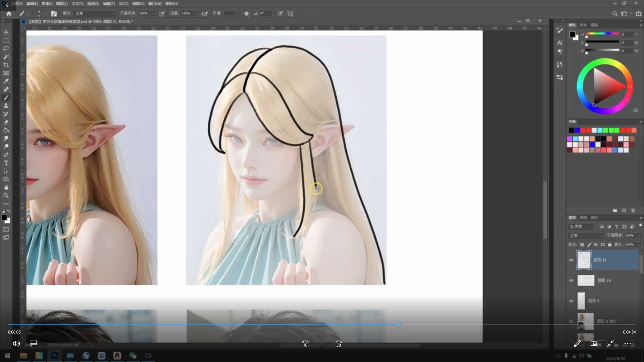Select the Move tool
The image size is (644, 362).
[6, 32]
